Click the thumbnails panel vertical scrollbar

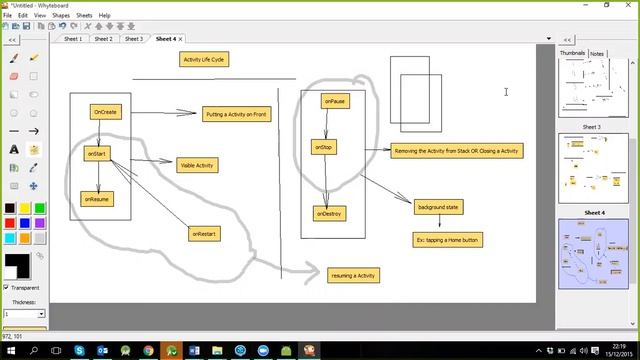pos(633,192)
